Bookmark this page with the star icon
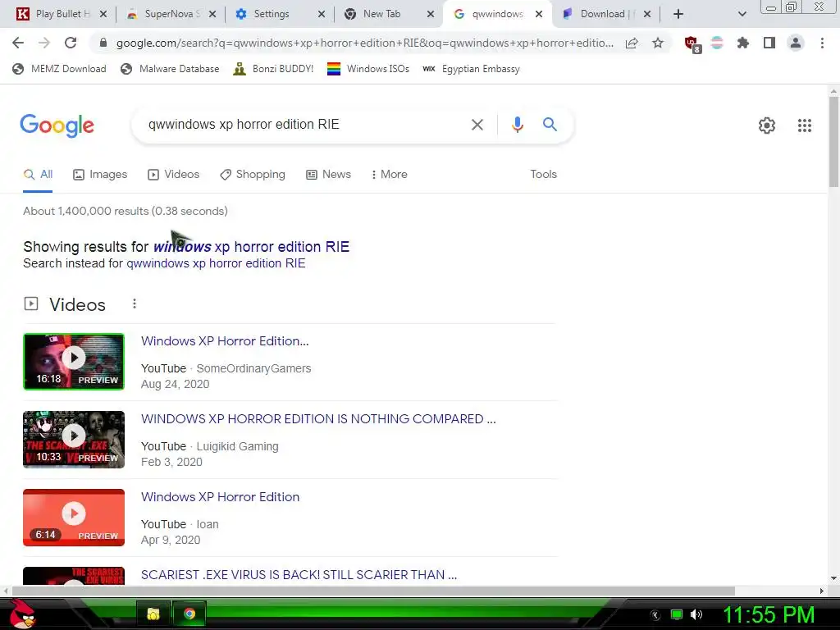Image resolution: width=840 pixels, height=630 pixels. (x=658, y=43)
